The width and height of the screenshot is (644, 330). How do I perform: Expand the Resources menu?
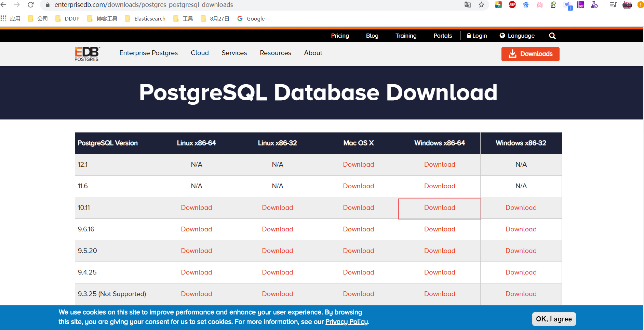(276, 53)
